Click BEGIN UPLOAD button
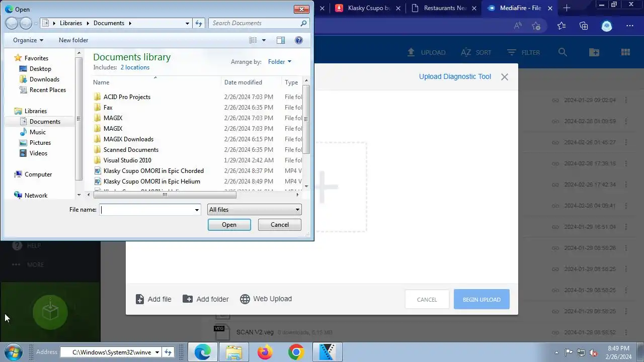The height and width of the screenshot is (362, 644). [481, 300]
